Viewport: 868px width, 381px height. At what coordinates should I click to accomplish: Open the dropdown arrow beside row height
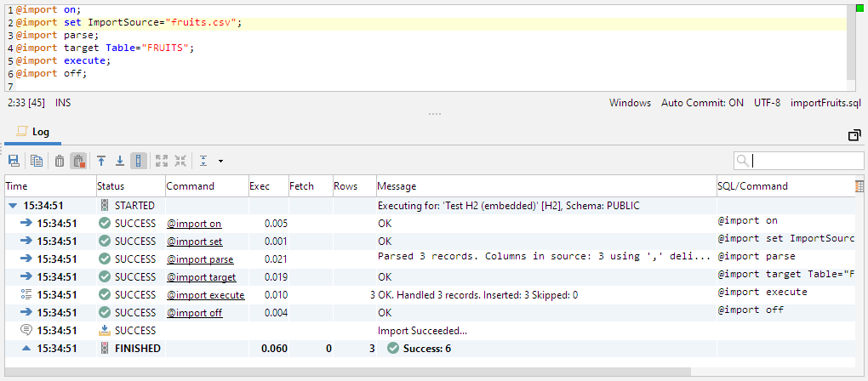click(x=220, y=161)
